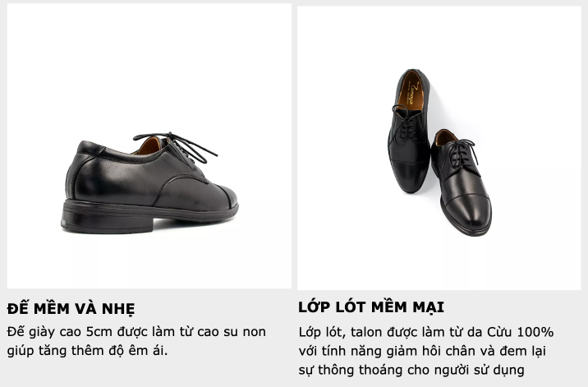Click the brown inner lining of the side-view shoe
Image resolution: width=588 pixels, height=387 pixels.
[149, 146]
